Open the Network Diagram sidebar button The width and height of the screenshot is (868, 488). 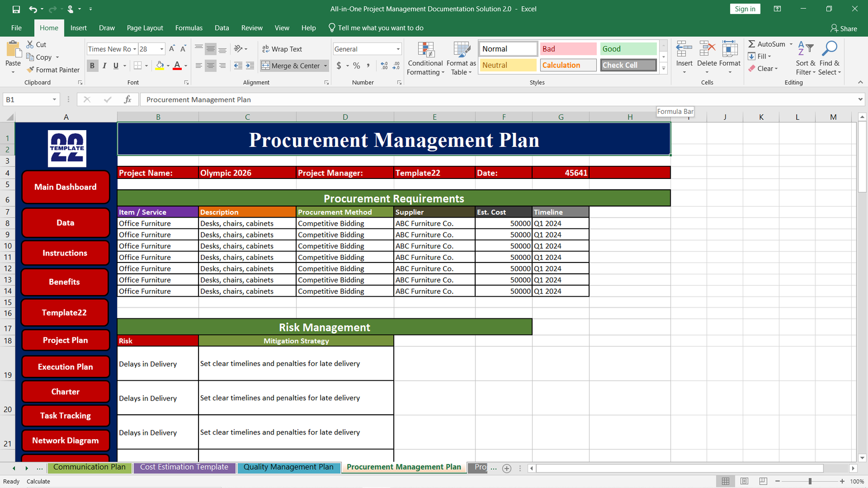[66, 441]
